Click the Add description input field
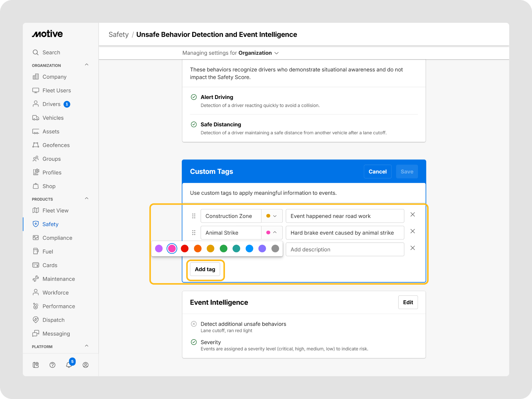This screenshot has height=399, width=532. point(345,249)
